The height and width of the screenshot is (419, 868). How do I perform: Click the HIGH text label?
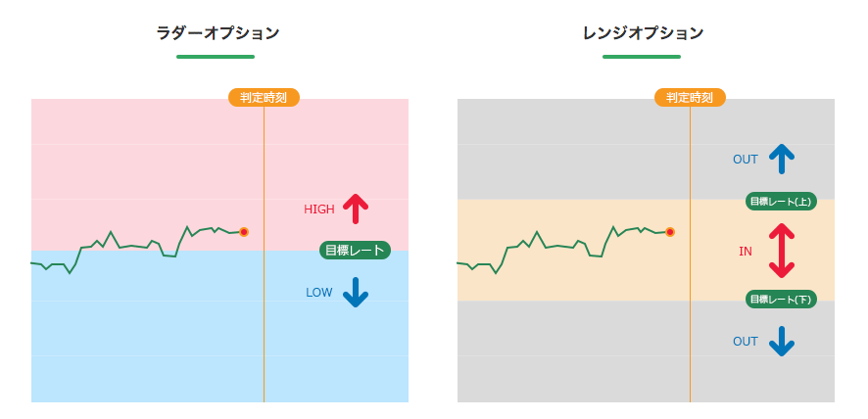tap(319, 209)
